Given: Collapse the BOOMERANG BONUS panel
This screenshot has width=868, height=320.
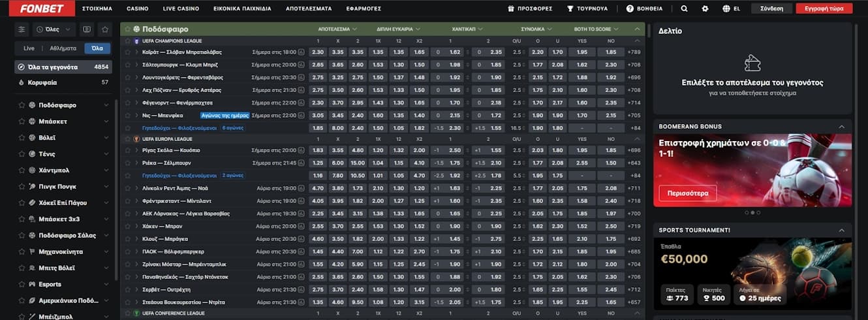Looking at the screenshot, I should coord(842,127).
